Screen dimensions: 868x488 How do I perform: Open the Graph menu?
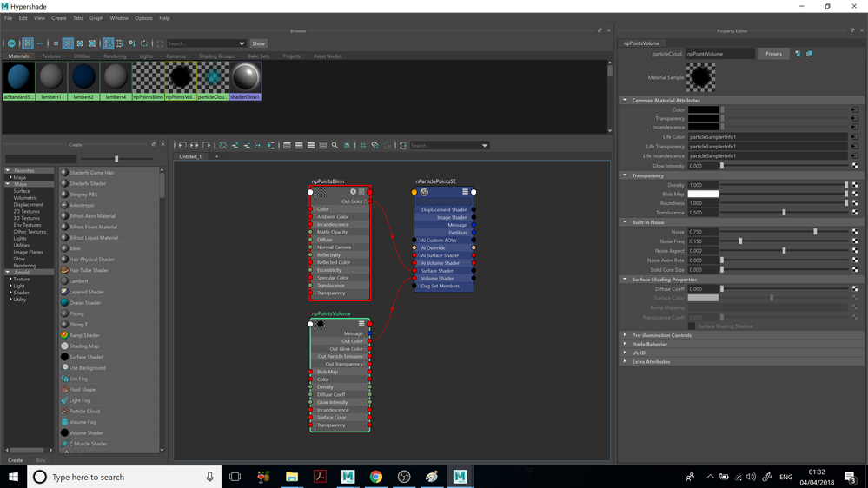[96, 18]
